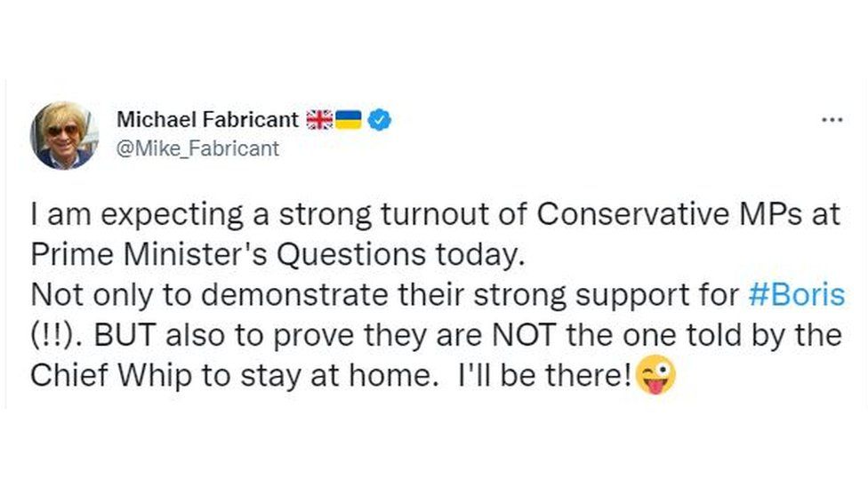Click the word "Conservative" in the tweet

tap(632, 214)
